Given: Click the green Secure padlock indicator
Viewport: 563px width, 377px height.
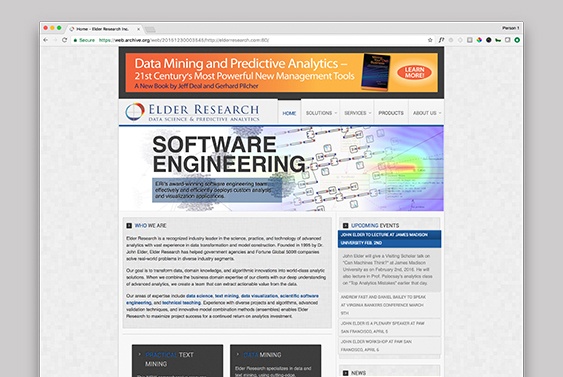Looking at the screenshot, I should coord(84,40).
